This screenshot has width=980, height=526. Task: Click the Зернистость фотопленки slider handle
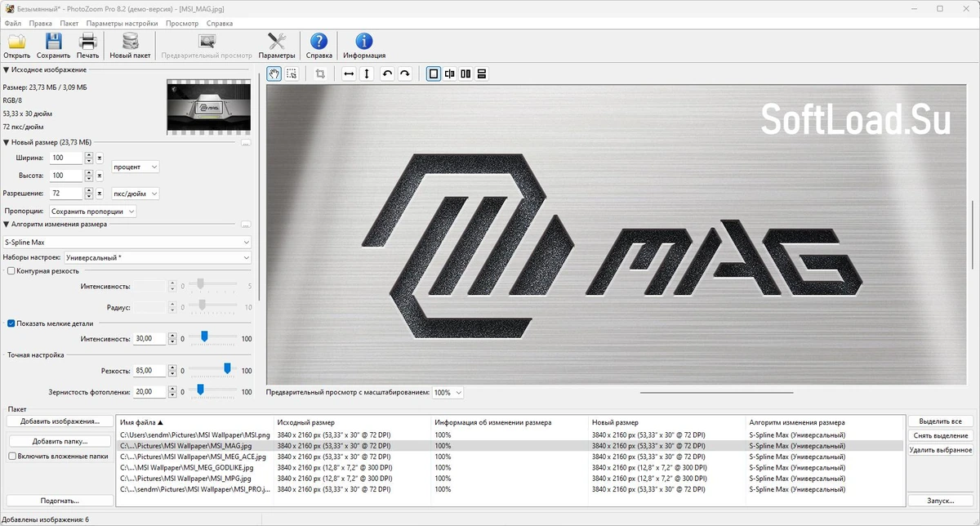pos(199,390)
